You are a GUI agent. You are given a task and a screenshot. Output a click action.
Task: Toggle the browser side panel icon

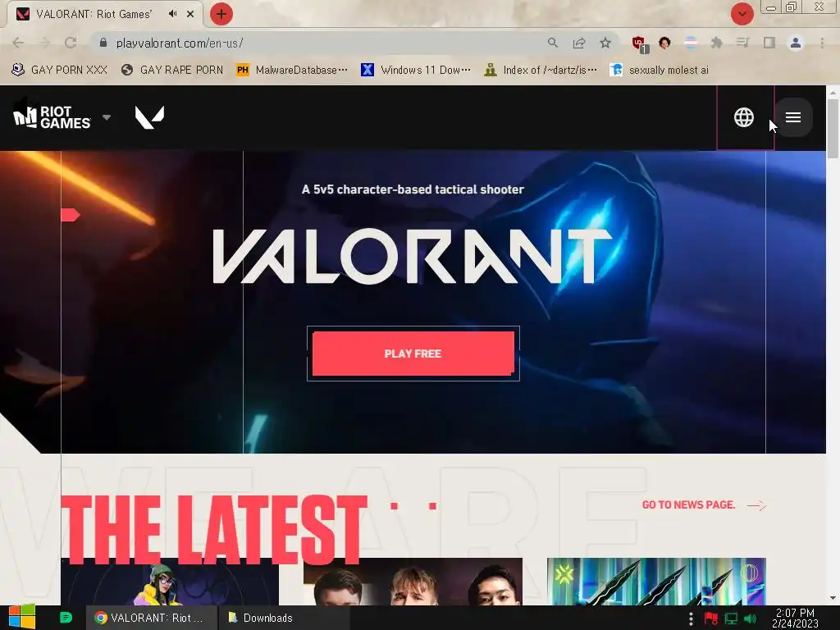769,43
